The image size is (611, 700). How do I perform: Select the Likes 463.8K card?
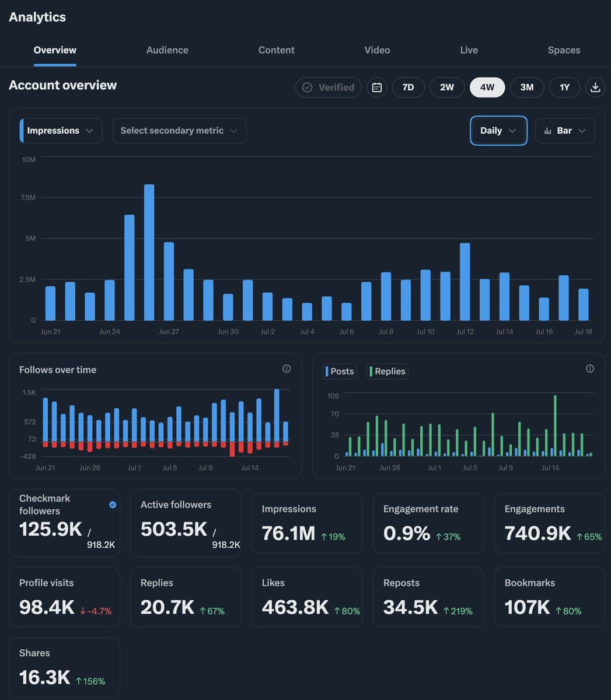pos(307,597)
